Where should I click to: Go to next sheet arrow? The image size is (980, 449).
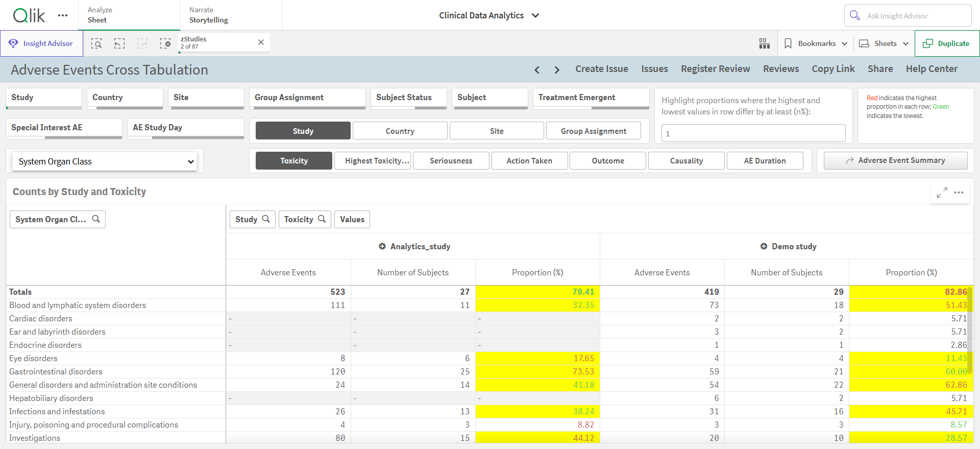coord(557,69)
